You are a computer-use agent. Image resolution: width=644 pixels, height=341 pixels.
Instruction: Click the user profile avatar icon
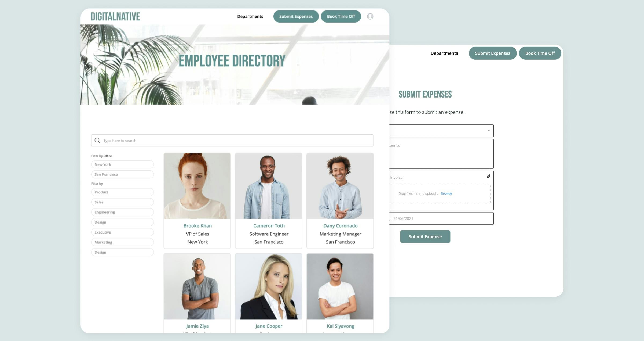coord(370,16)
